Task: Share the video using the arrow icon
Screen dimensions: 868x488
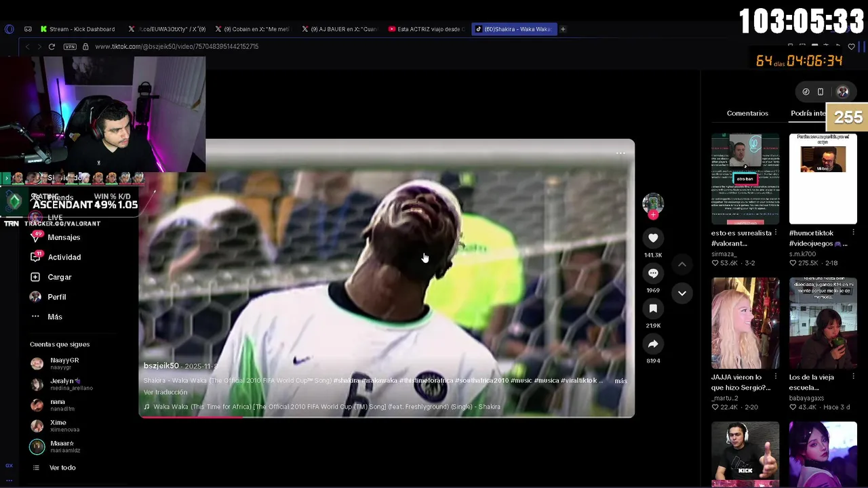Action: [653, 344]
